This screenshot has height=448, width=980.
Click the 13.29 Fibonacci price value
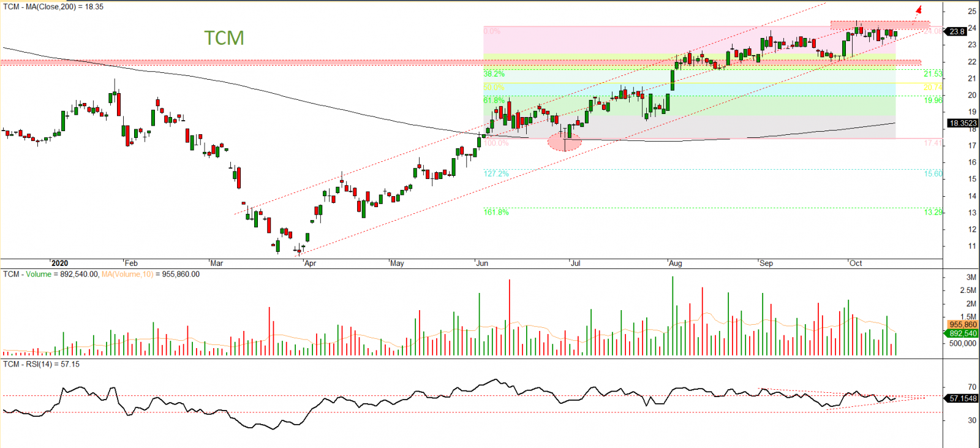tap(933, 212)
